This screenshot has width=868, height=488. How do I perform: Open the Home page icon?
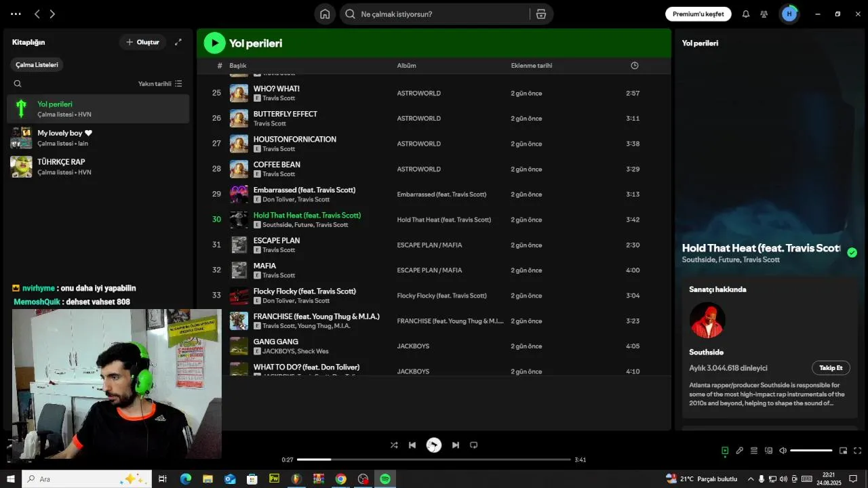325,14
